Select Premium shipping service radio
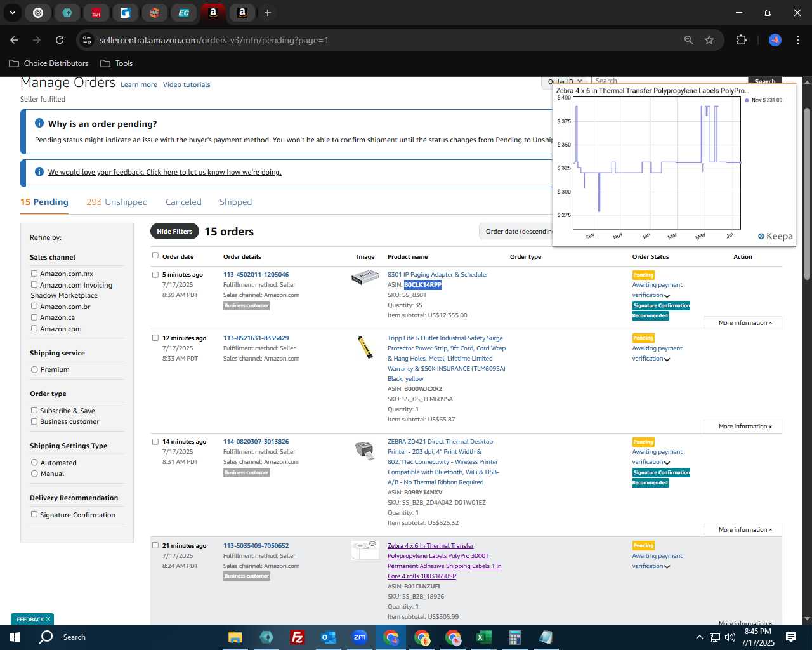 click(x=34, y=369)
